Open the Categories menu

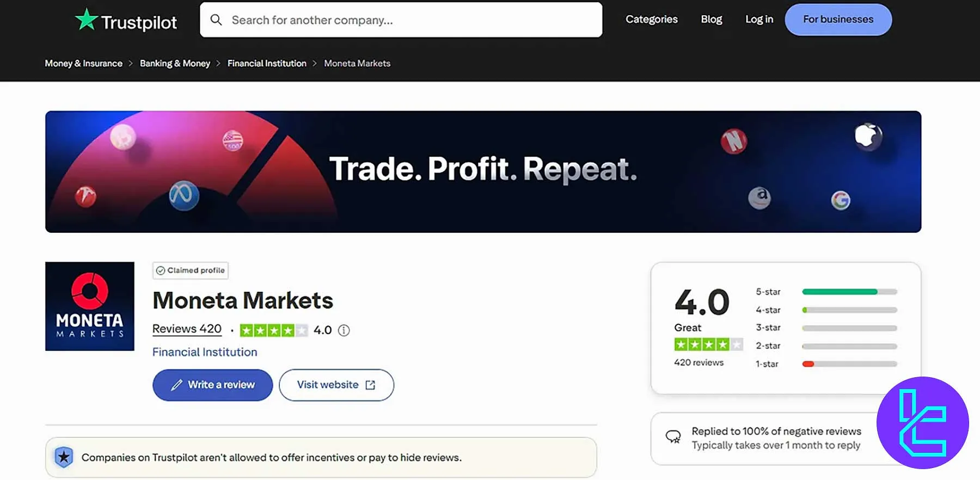[651, 19]
